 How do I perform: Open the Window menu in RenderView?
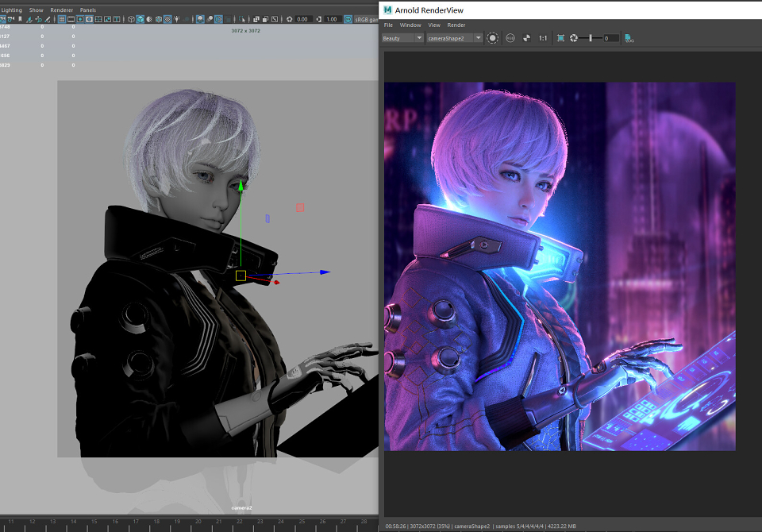pyautogui.click(x=410, y=25)
